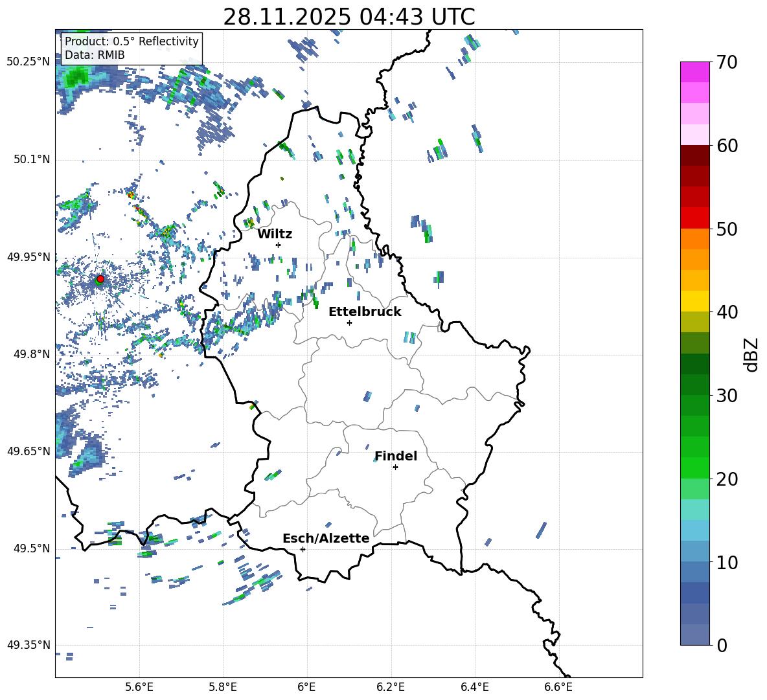767x700 pixels.
Task: Click the dBZ colorbar label
Action: pos(751,354)
